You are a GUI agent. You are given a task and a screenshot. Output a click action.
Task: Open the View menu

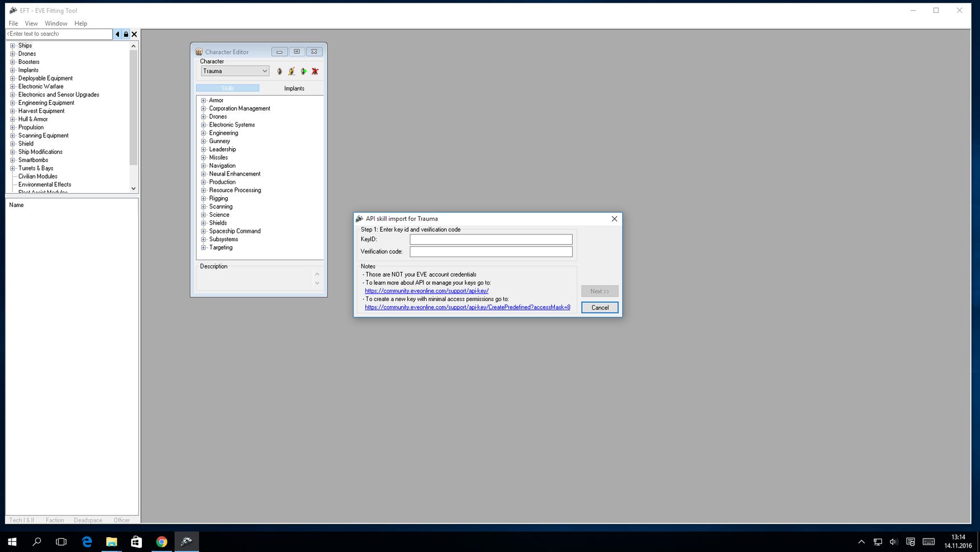[x=31, y=23]
